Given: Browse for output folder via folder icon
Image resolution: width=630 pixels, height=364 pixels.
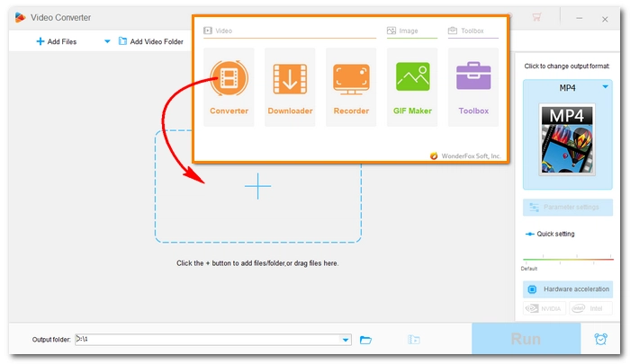Looking at the screenshot, I should tap(365, 340).
